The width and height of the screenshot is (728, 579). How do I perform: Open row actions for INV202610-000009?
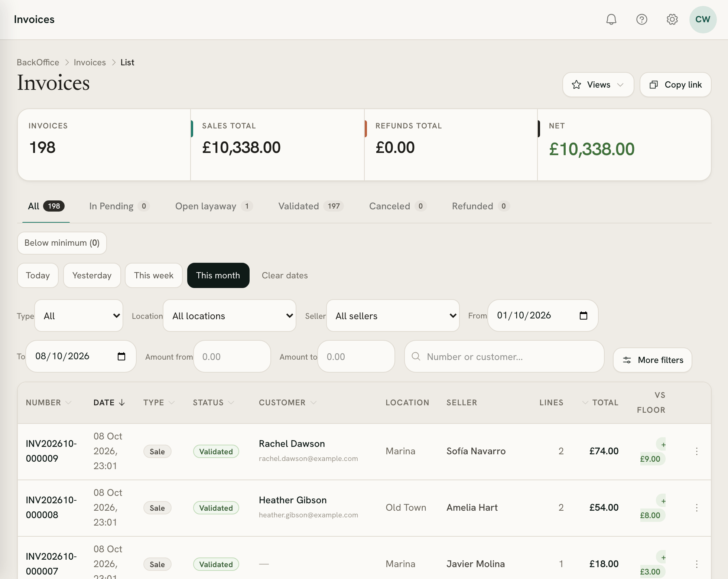pos(697,451)
